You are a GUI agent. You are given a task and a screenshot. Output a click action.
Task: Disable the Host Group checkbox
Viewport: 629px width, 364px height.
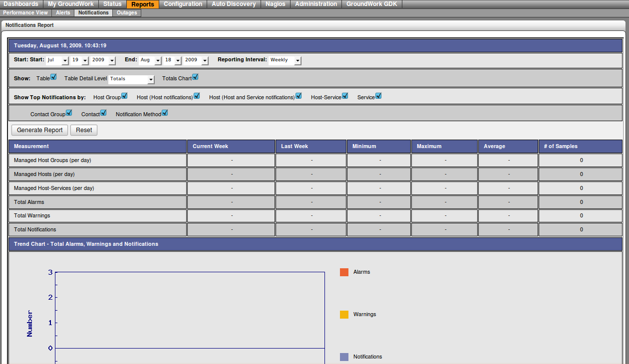(x=124, y=96)
